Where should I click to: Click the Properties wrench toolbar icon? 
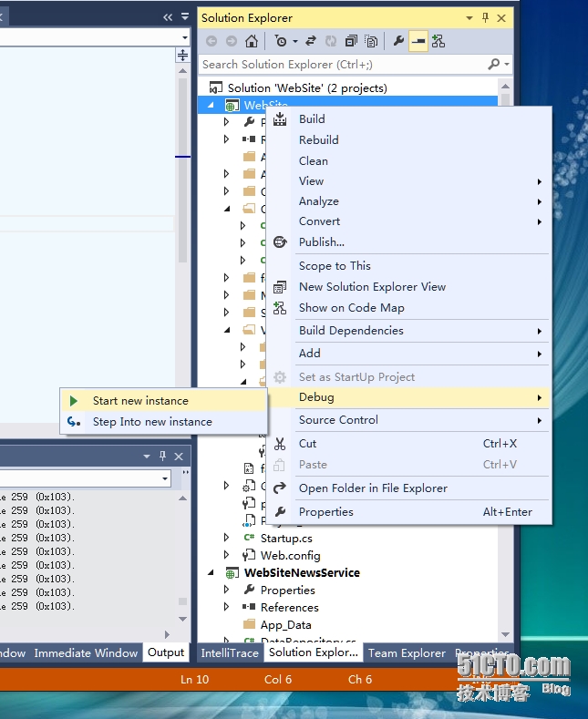coord(398,41)
